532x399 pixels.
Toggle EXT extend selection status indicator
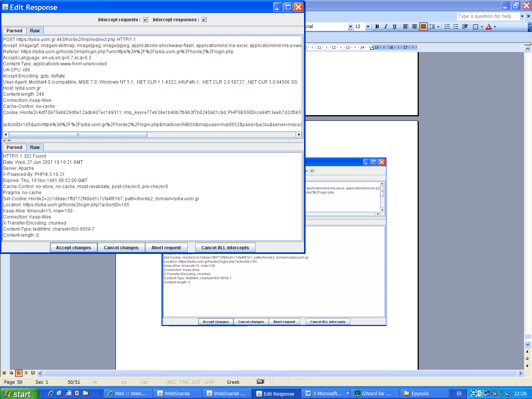click(x=196, y=382)
